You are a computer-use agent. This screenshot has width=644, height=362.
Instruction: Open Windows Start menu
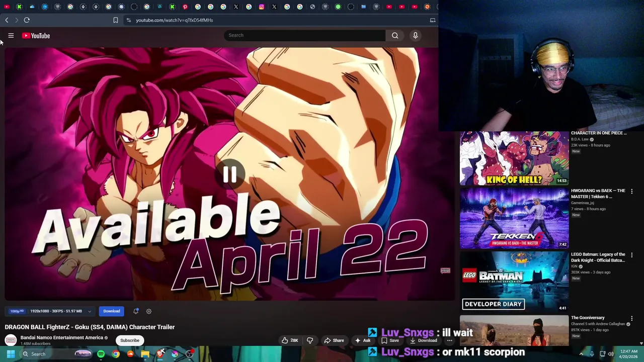click(x=11, y=354)
